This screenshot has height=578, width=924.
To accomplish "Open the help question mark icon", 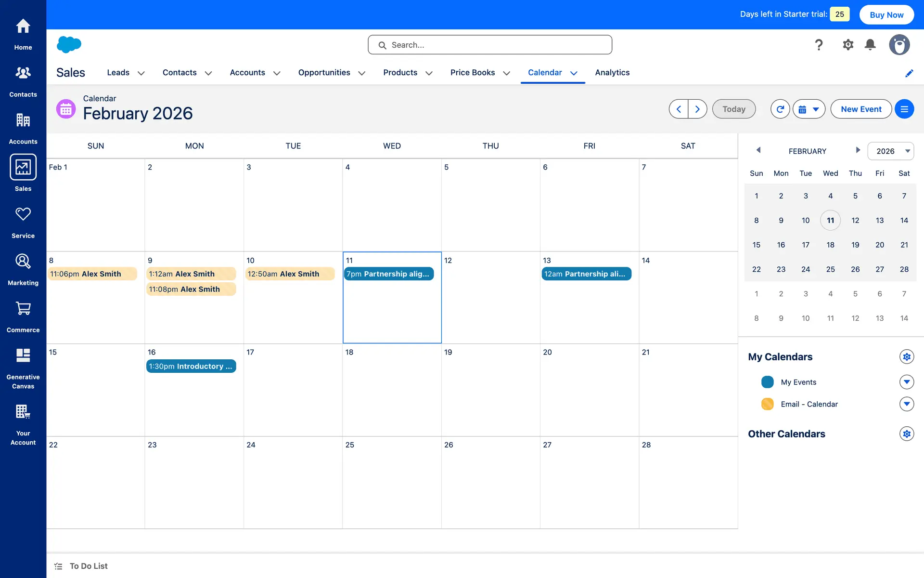I will click(x=819, y=45).
